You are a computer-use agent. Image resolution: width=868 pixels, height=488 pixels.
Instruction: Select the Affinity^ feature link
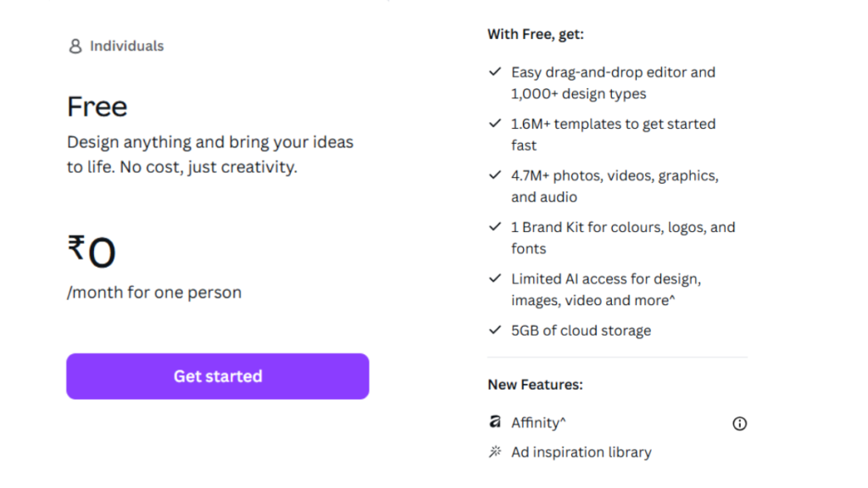[537, 422]
